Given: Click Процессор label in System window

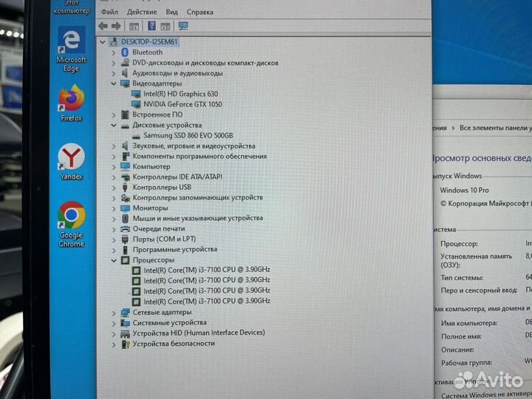Looking at the screenshot, I should 459,244.
